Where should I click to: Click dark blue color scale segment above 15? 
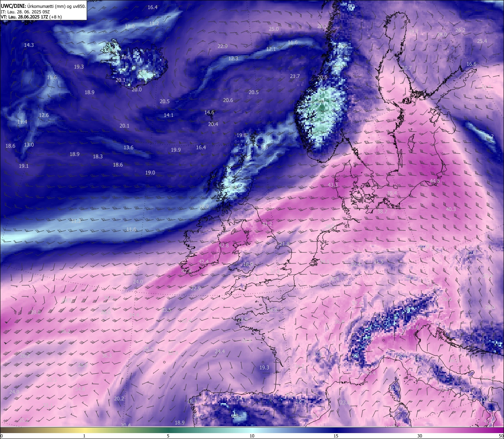pos(336,430)
